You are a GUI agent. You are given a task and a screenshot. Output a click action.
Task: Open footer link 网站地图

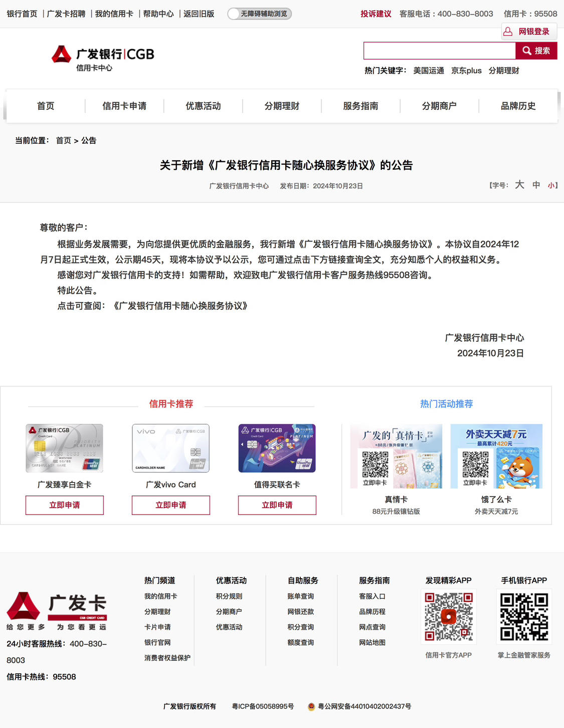(372, 642)
